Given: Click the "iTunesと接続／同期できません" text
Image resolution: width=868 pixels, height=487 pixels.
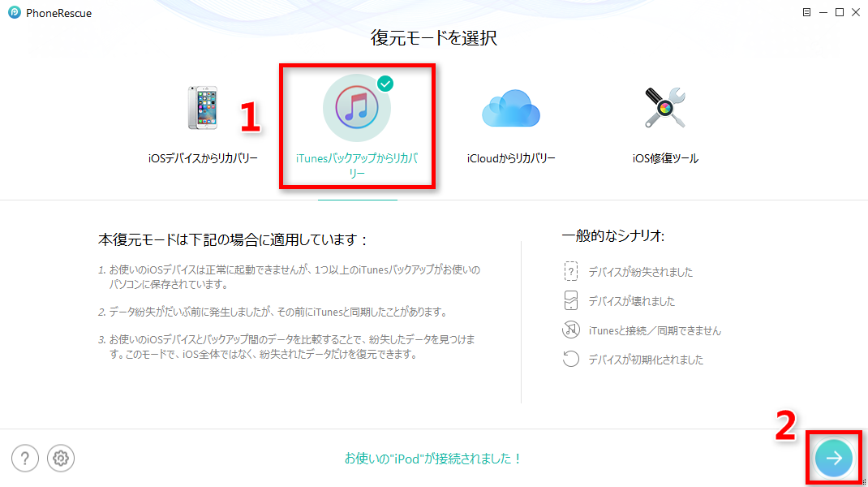Looking at the screenshot, I should click(x=655, y=331).
